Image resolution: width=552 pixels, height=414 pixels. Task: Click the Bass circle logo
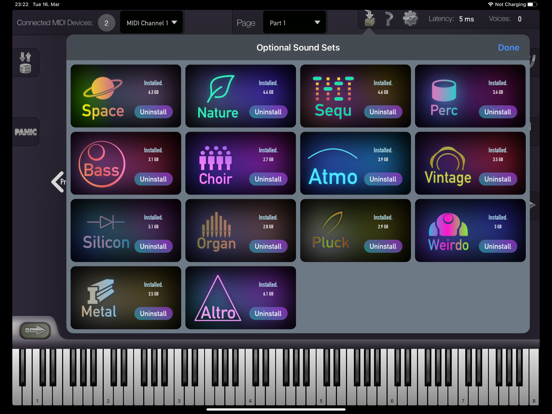[102, 164]
